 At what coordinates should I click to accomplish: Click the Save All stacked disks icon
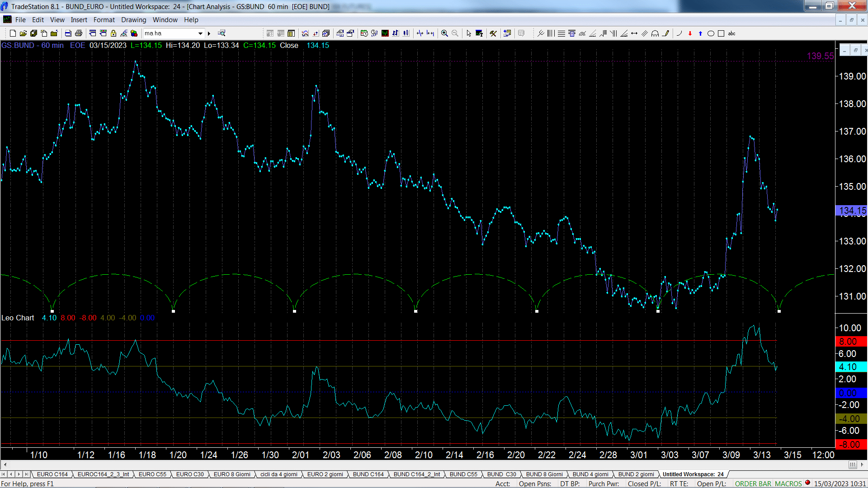33,33
